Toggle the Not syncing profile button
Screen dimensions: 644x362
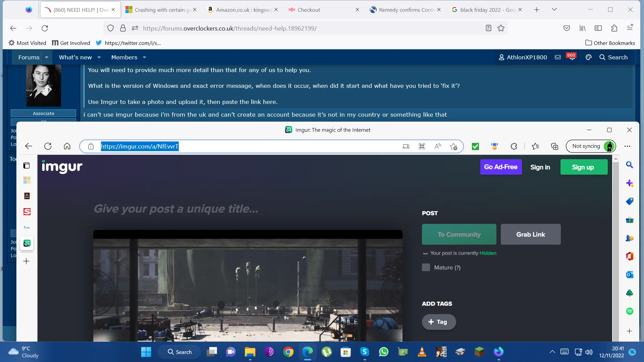[591, 146]
